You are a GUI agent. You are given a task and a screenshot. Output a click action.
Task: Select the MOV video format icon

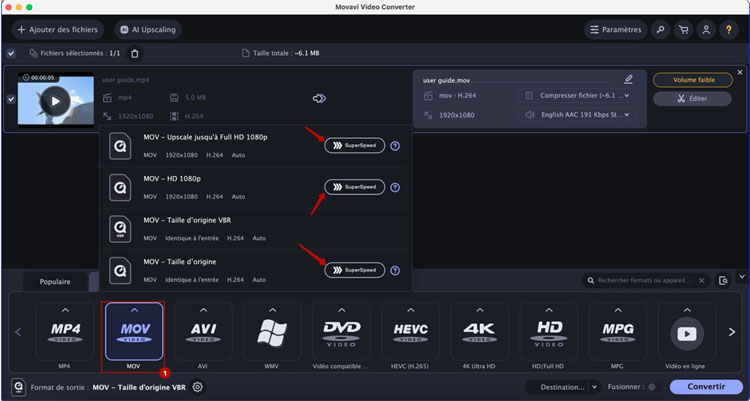(134, 331)
